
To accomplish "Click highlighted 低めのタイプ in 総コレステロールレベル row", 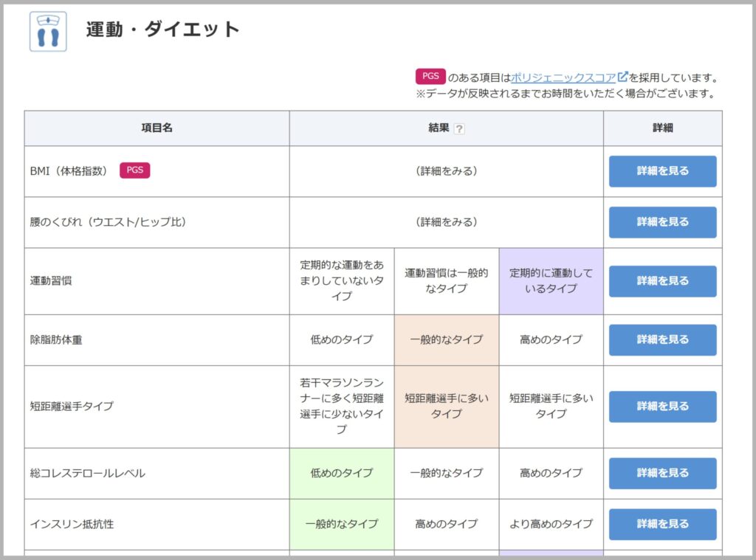I will click(x=342, y=473).
